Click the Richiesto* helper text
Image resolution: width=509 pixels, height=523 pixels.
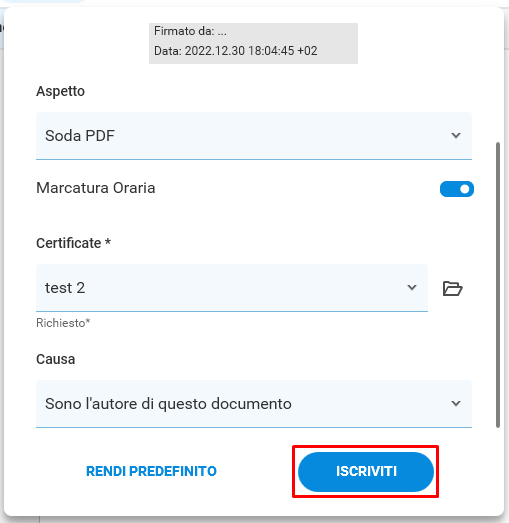pos(63,323)
